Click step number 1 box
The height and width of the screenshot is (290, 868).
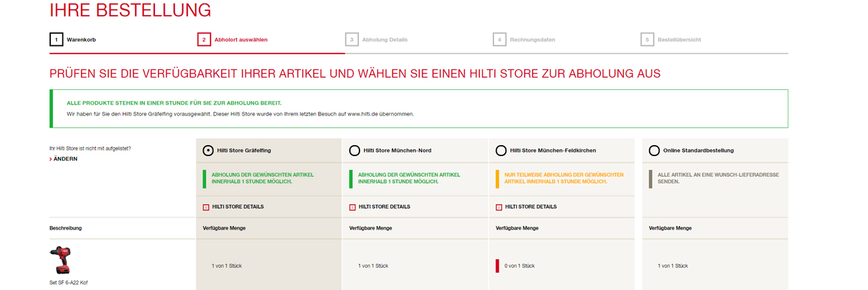click(56, 40)
